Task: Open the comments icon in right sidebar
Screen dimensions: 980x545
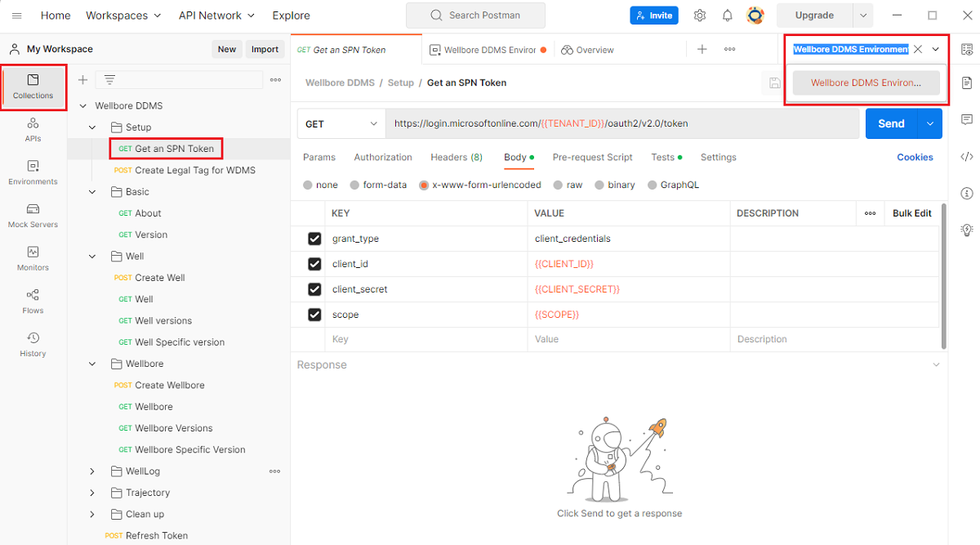Action: click(x=967, y=119)
